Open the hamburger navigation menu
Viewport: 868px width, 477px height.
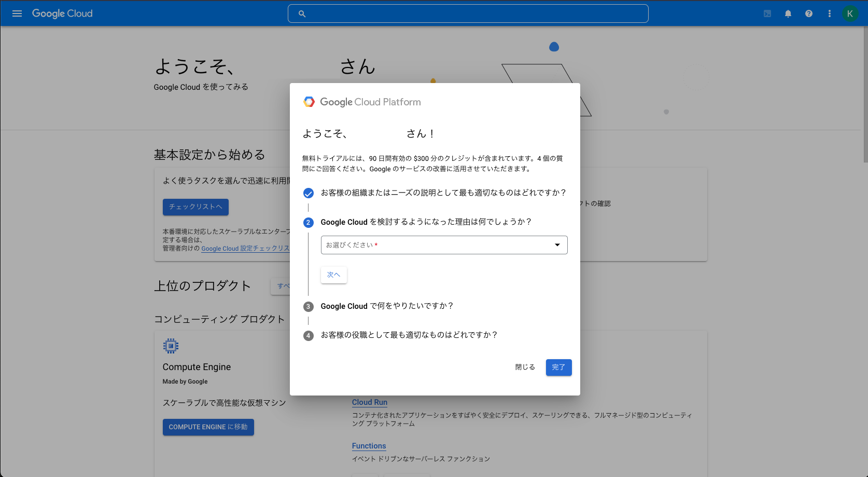(x=17, y=13)
